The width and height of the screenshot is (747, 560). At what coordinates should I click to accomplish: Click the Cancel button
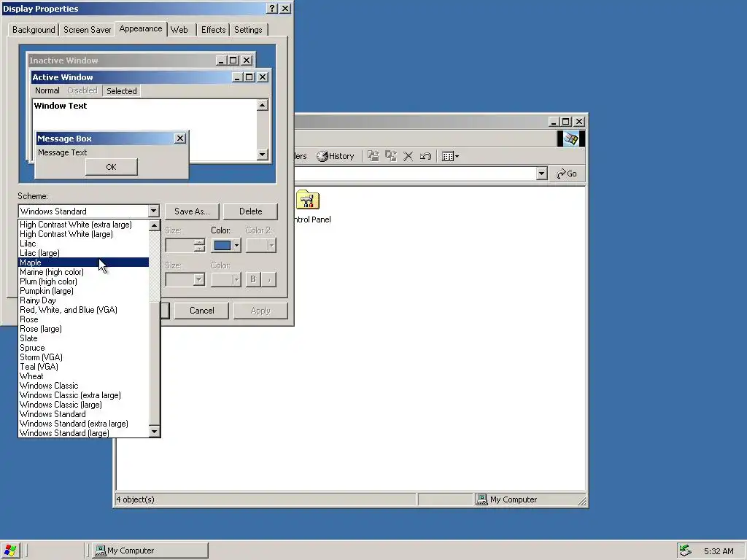pyautogui.click(x=201, y=311)
